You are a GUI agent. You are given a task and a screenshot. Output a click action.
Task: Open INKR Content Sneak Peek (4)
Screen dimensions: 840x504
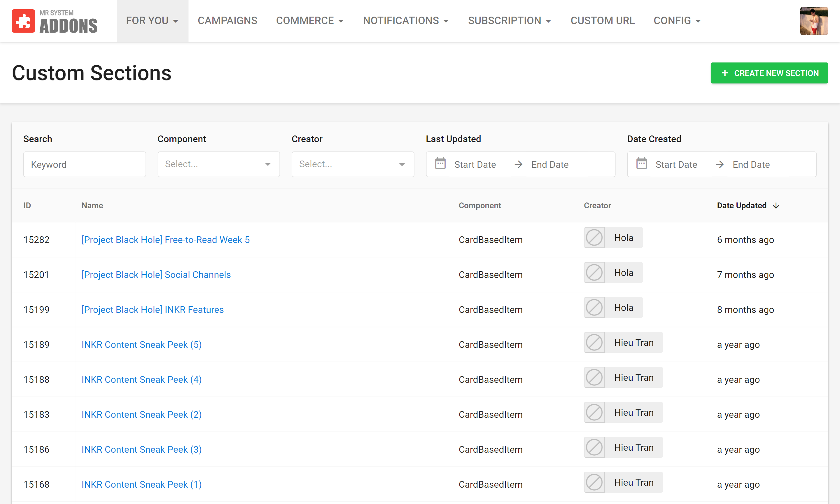[x=141, y=380]
